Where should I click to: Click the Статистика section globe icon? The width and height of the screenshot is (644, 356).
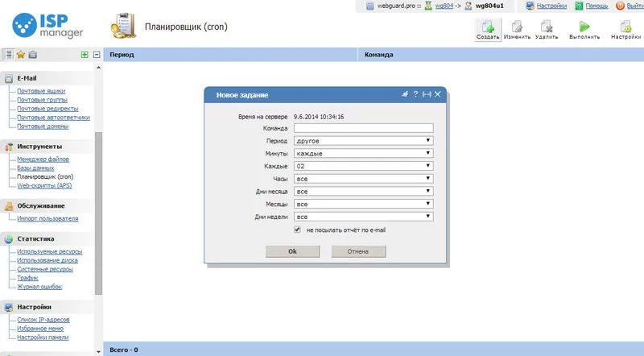[9, 239]
